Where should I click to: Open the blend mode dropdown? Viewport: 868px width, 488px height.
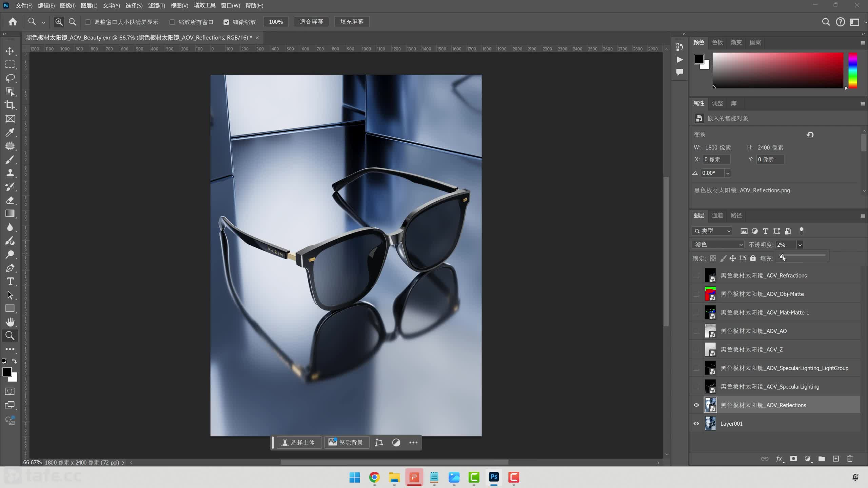[718, 245]
